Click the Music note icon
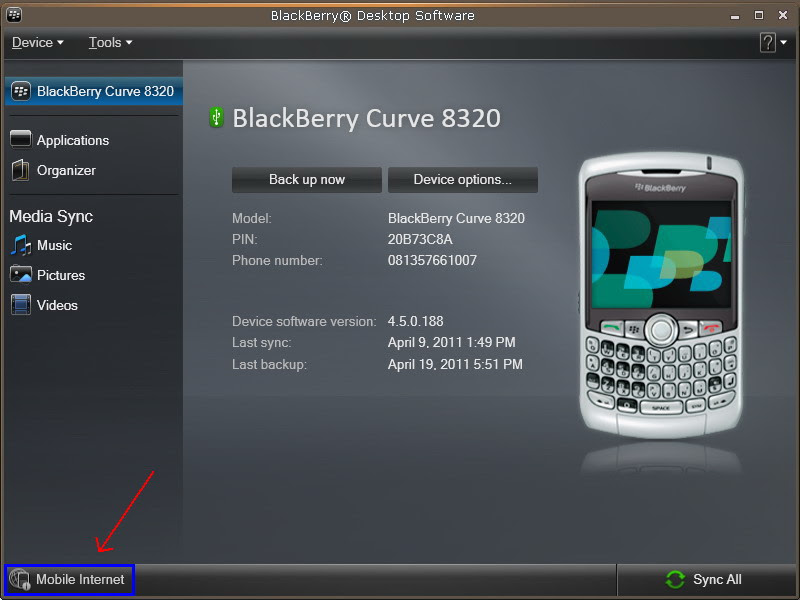 pyautogui.click(x=20, y=245)
